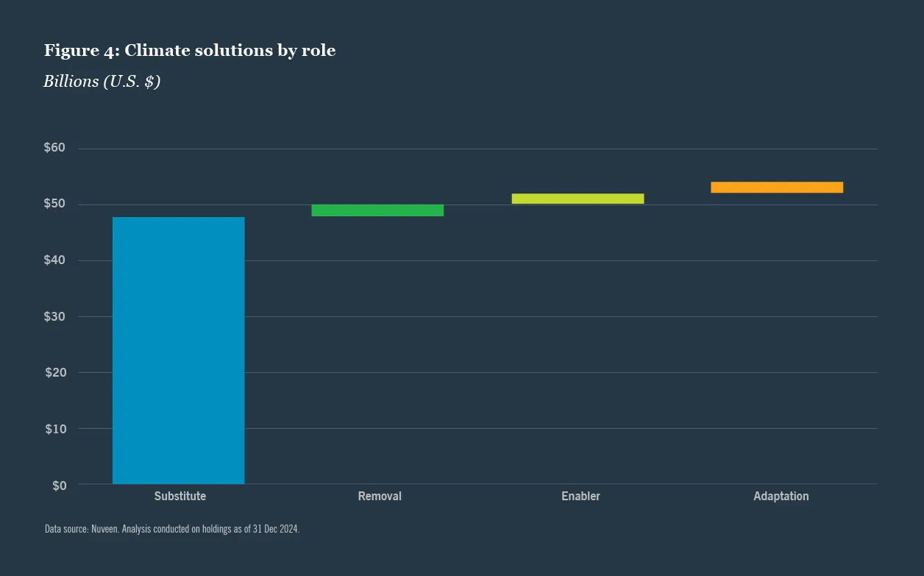Click the '$20' y-axis value
Screen dimensions: 924x576
pyautogui.click(x=54, y=372)
